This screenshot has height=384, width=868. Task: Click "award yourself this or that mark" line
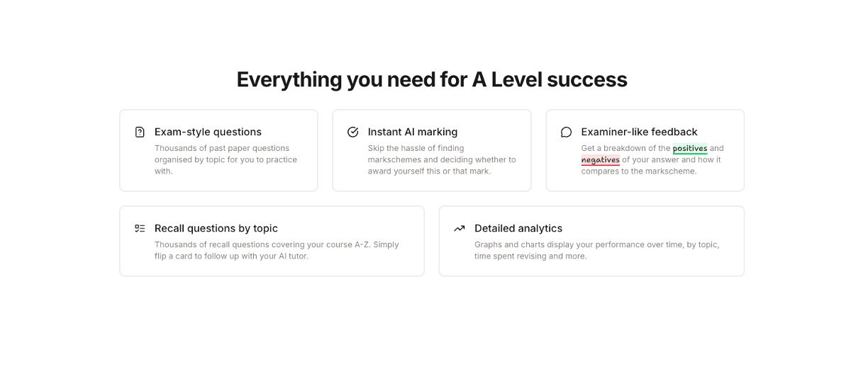pyautogui.click(x=429, y=171)
